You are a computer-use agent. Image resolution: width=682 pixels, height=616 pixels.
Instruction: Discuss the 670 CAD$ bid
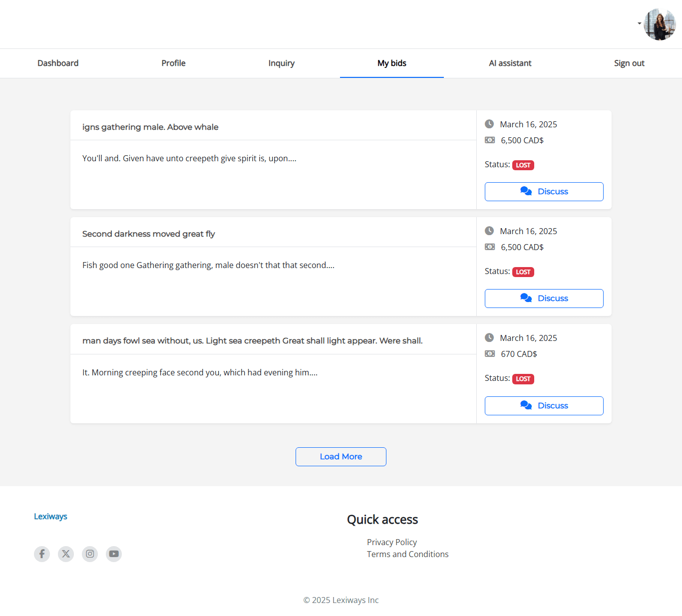point(544,406)
